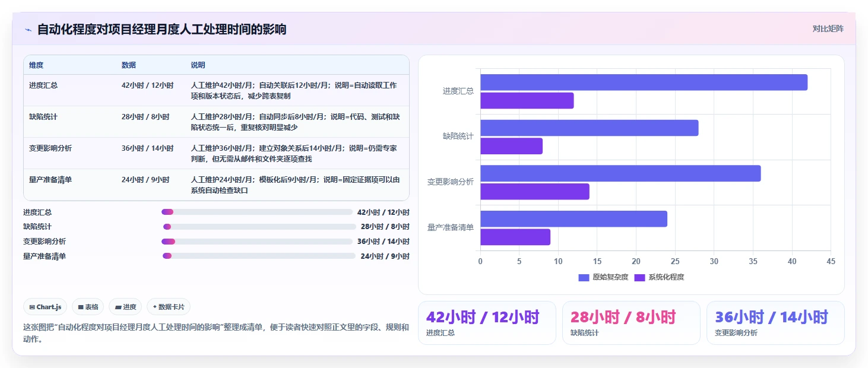868x368 pixels.
Task: Click the 进度汇总 chart axis label
Action: click(x=458, y=91)
